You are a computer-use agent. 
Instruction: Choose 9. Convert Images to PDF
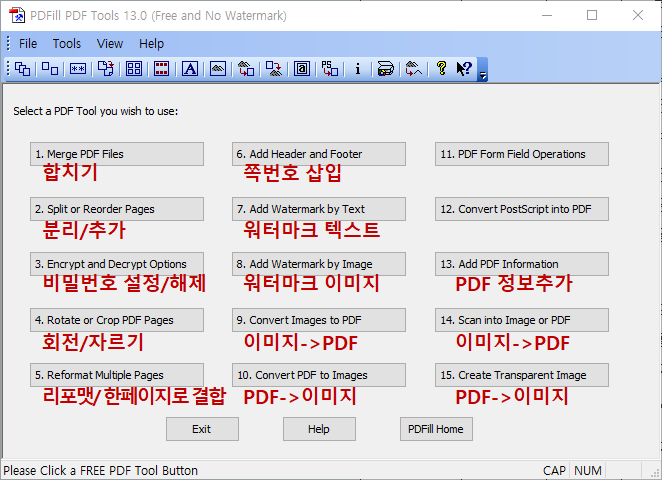[x=319, y=320]
